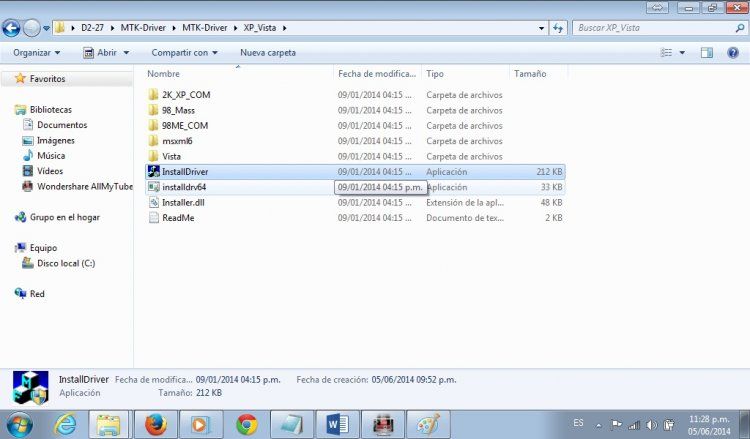The image size is (750, 439).
Task: Open the address bar history dropdown
Action: [541, 28]
